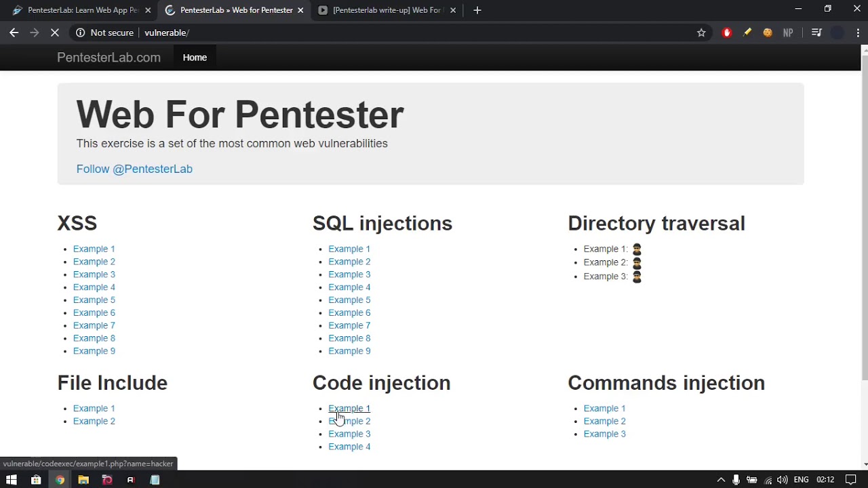Click the address bar URL field
The height and width of the screenshot is (488, 868).
pos(414,33)
